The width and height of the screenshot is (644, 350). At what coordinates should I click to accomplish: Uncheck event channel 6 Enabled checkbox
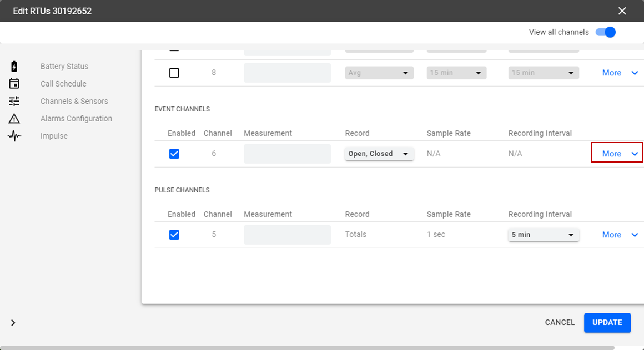coord(174,154)
